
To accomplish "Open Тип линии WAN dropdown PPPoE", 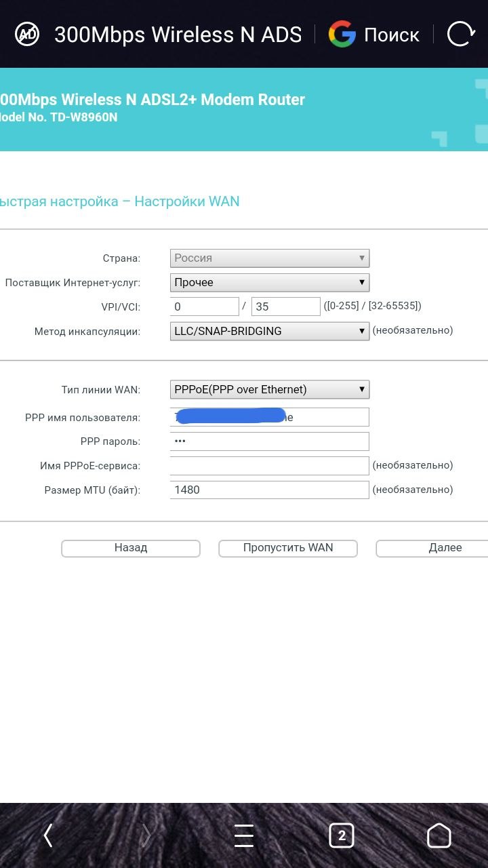I will click(270, 389).
